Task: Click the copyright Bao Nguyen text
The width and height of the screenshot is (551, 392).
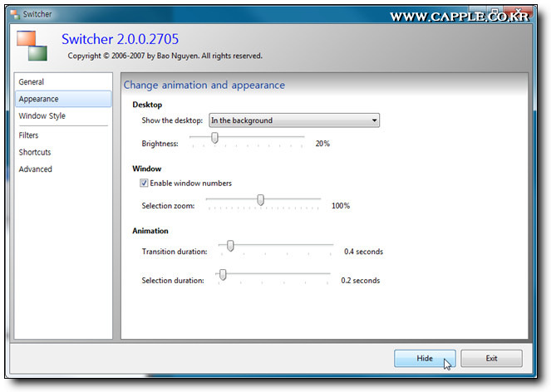Action: click(165, 56)
